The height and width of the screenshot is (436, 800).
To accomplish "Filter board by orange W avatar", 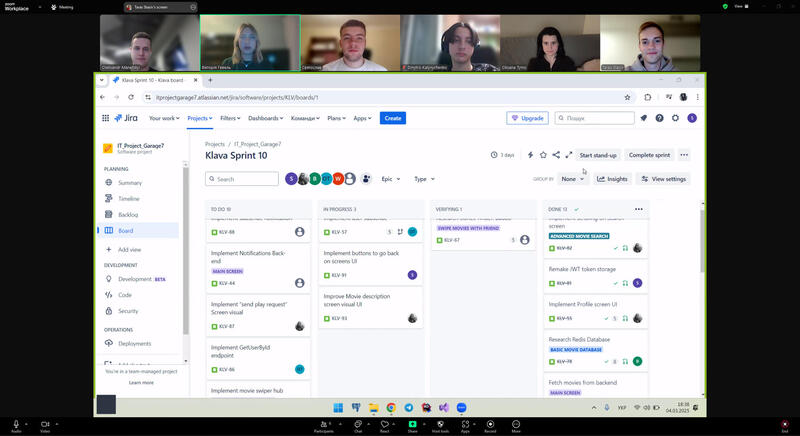I will point(338,179).
